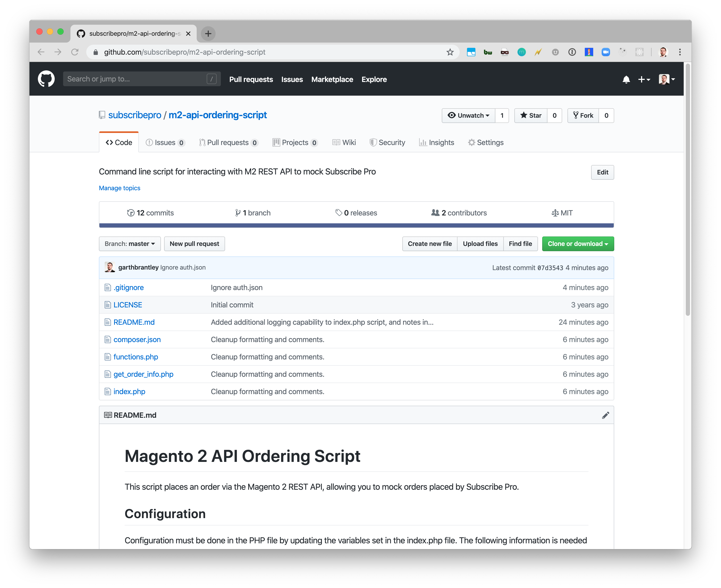Click the React devtools extension icon
The width and height of the screenshot is (721, 588).
pyautogui.click(x=639, y=52)
